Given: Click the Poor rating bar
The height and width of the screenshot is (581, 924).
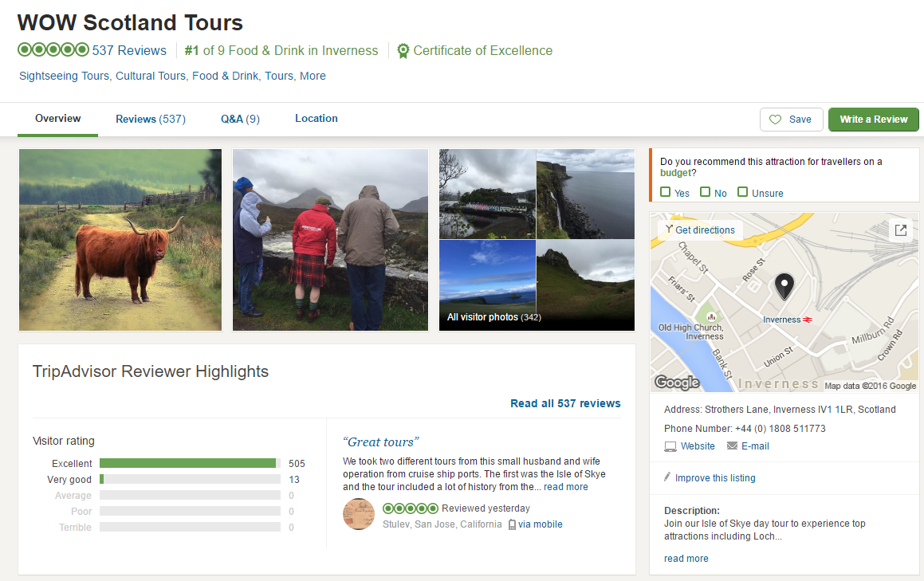Looking at the screenshot, I should (190, 511).
